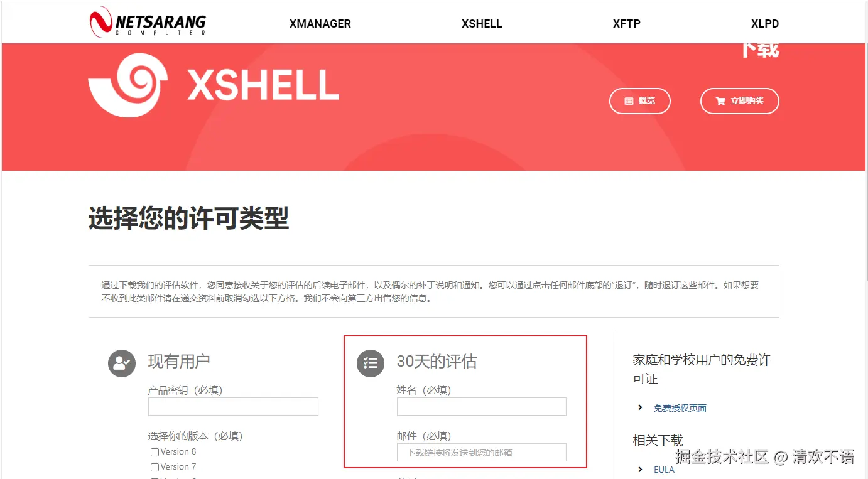
Task: Click the existing user person icon
Action: (x=122, y=363)
